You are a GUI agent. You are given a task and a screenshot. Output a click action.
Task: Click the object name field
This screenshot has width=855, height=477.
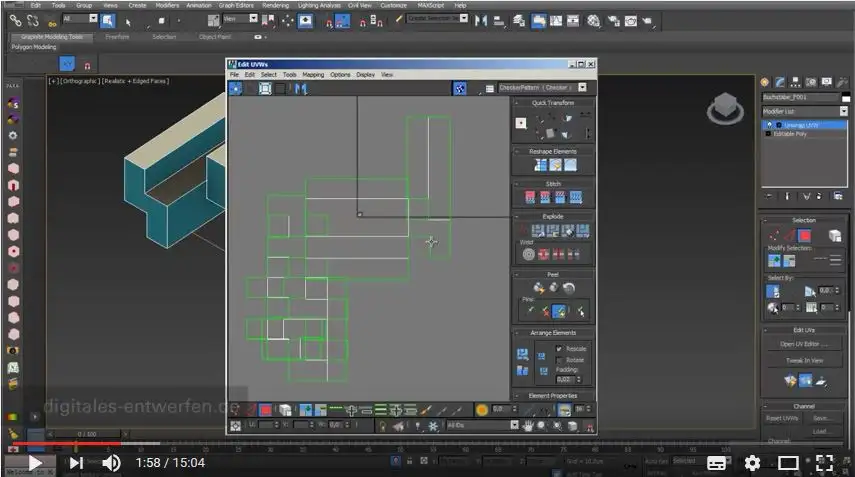800,97
